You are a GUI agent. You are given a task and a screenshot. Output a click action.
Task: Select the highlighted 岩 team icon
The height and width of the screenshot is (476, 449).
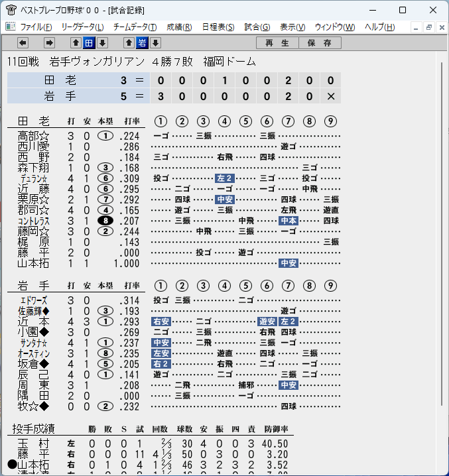tap(142, 43)
